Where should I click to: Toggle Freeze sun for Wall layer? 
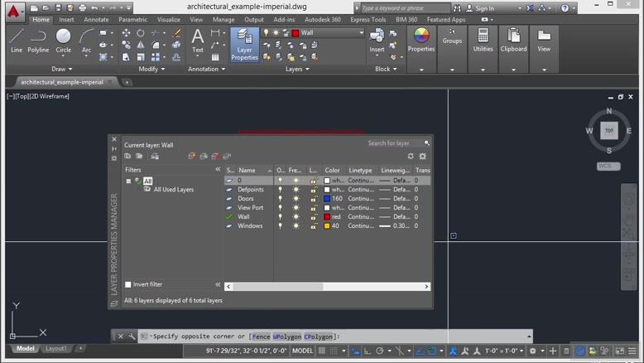296,216
